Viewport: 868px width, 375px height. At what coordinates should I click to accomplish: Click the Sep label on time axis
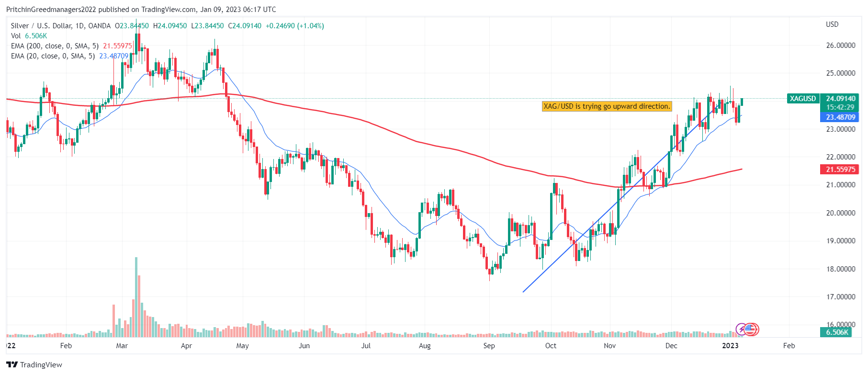[489, 346]
